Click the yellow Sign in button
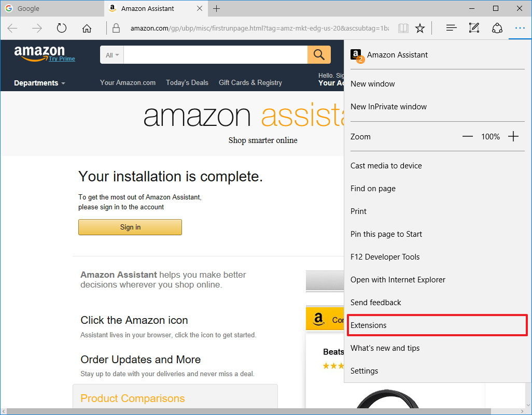The image size is (532, 415). pos(130,227)
